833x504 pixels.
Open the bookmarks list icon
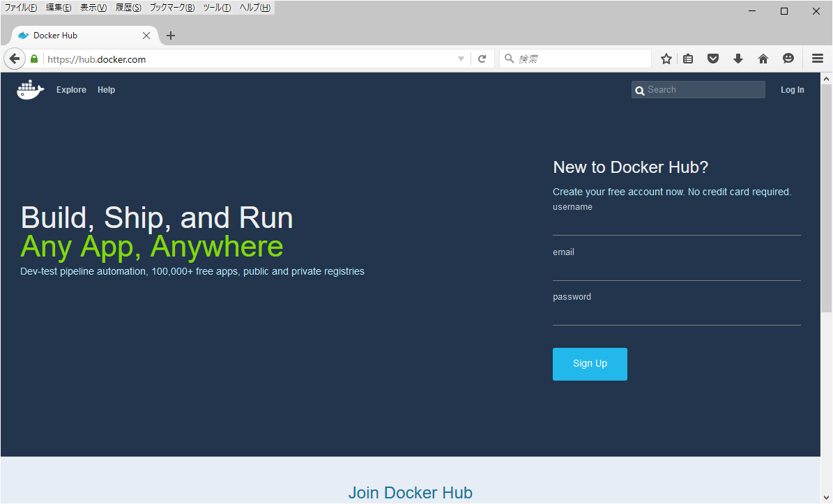coord(688,59)
